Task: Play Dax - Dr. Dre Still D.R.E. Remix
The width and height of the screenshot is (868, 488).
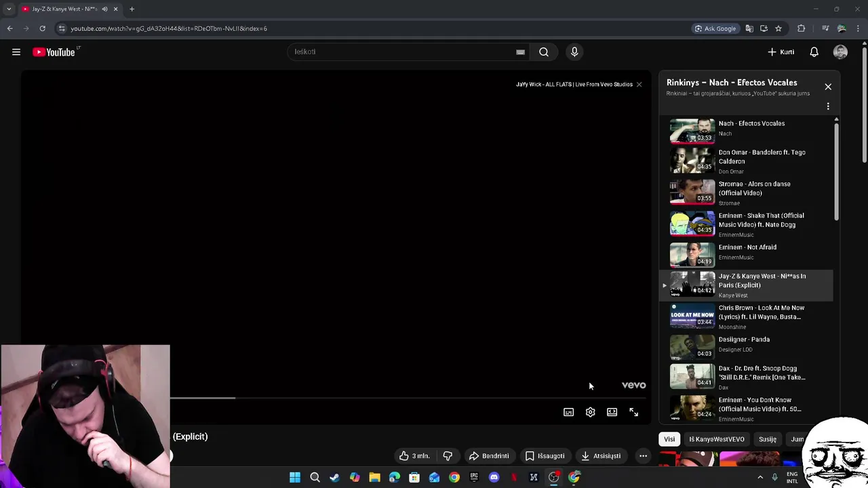Action: [746, 378]
